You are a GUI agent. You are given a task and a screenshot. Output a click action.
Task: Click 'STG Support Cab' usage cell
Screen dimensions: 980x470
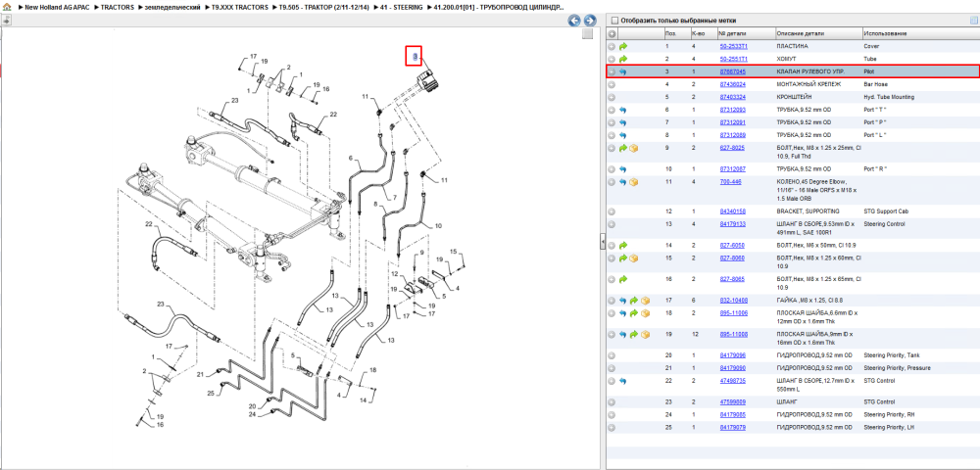886,211
